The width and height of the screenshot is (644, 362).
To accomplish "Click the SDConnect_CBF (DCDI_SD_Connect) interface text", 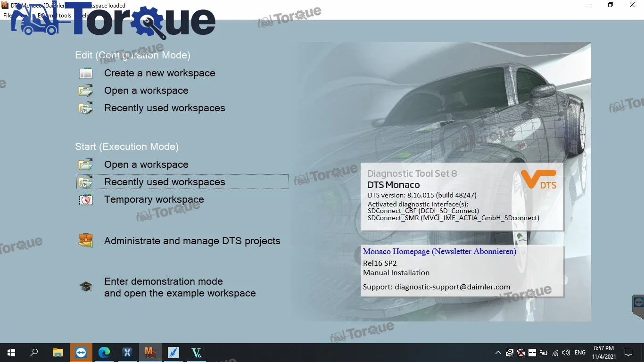I will pyautogui.click(x=423, y=211).
